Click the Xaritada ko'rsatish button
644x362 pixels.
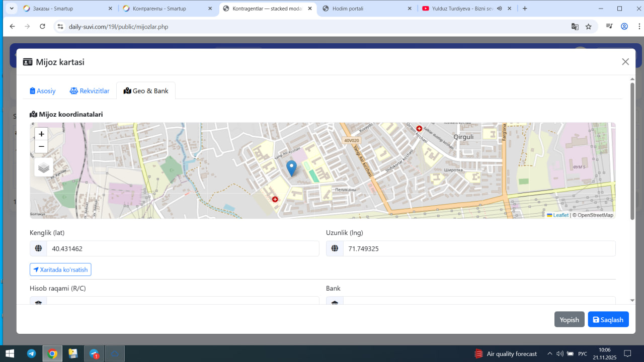(x=60, y=270)
